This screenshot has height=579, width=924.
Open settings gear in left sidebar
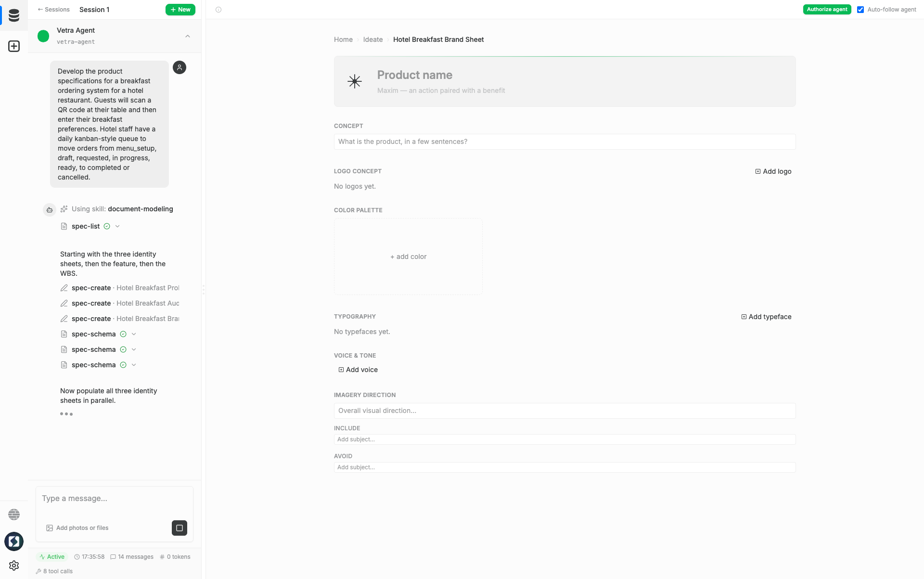14,566
